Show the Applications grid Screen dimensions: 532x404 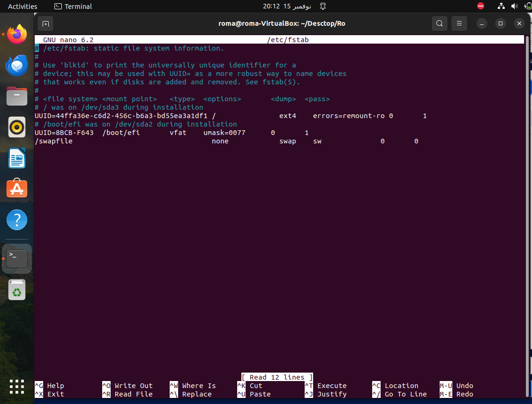[x=17, y=387]
